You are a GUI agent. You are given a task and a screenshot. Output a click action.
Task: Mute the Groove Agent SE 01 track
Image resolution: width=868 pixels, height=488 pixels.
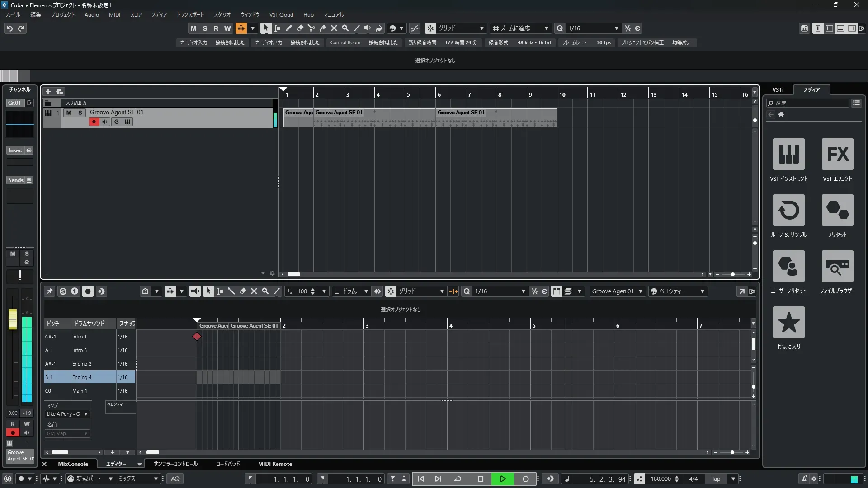(x=69, y=113)
